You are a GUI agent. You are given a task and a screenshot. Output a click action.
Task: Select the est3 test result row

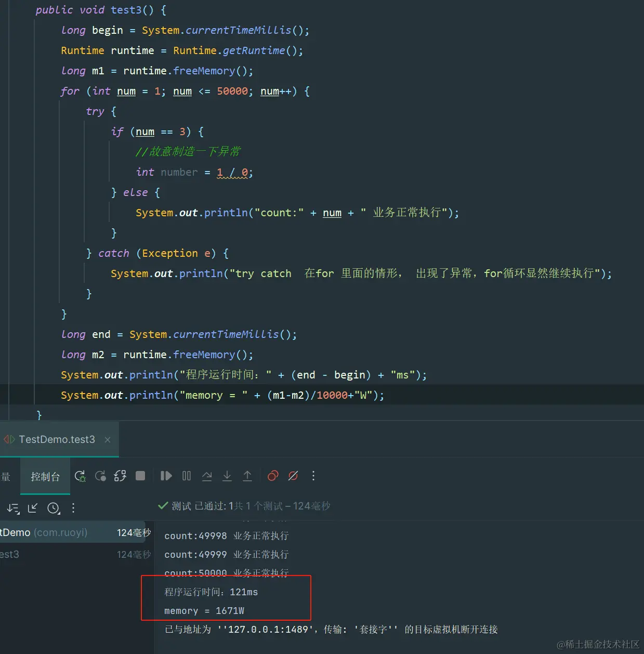click(x=75, y=554)
